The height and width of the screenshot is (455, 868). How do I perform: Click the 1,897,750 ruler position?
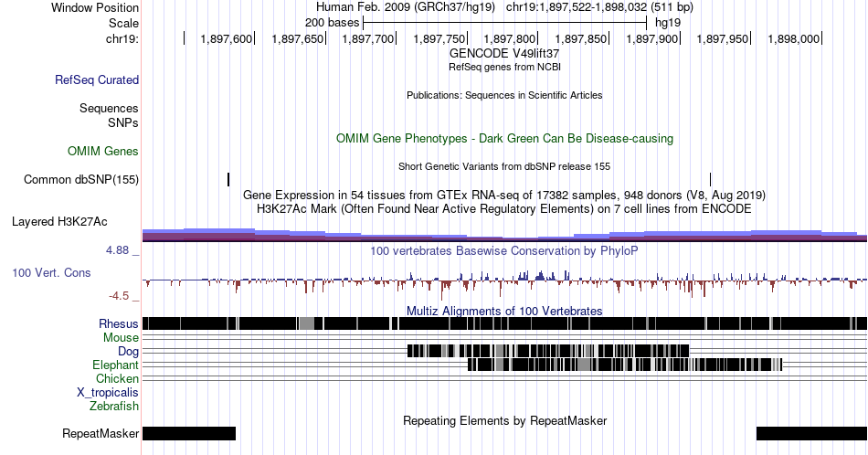(x=439, y=38)
